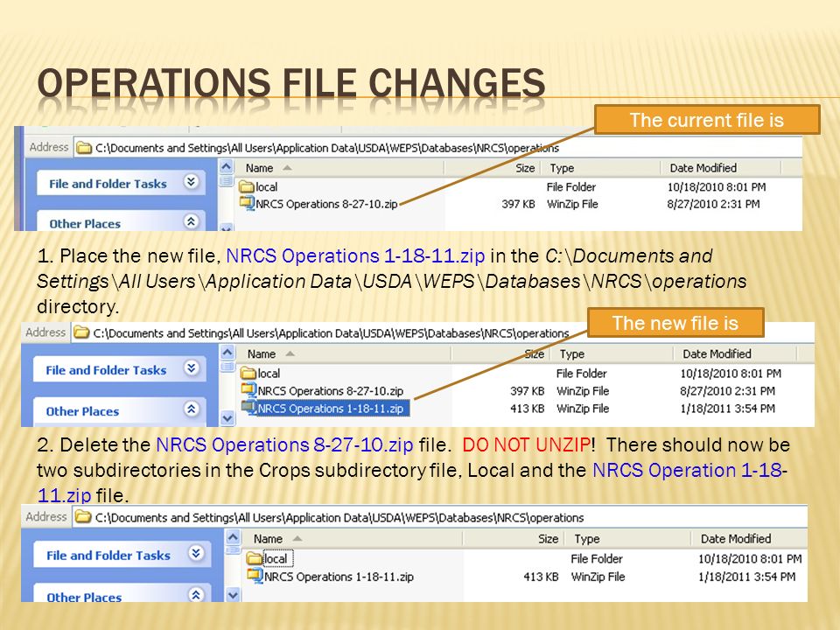Screen dimensions: 840x630
Task: Select the local folder name in top window
Action: coord(266,187)
